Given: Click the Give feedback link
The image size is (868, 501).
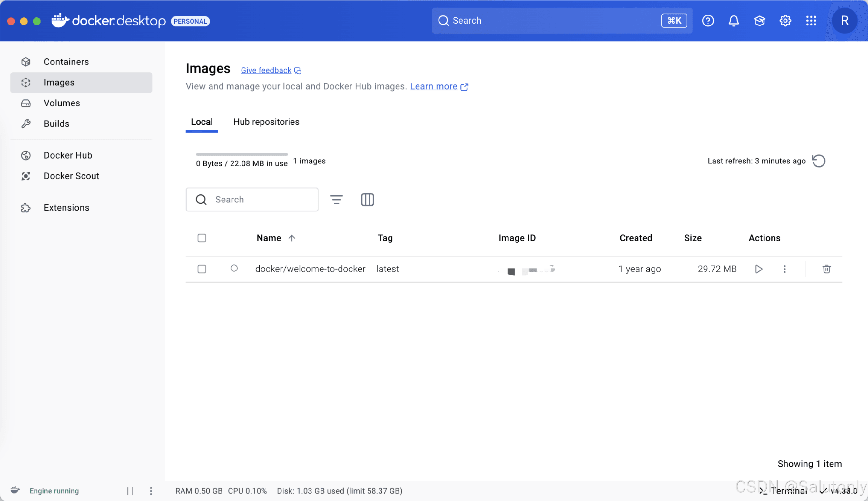Looking at the screenshot, I should (x=266, y=70).
